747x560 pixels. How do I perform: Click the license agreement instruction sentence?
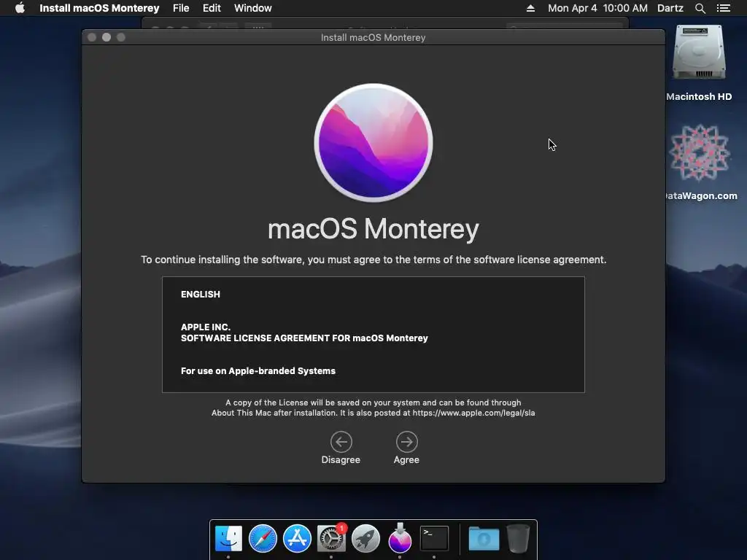click(x=373, y=260)
